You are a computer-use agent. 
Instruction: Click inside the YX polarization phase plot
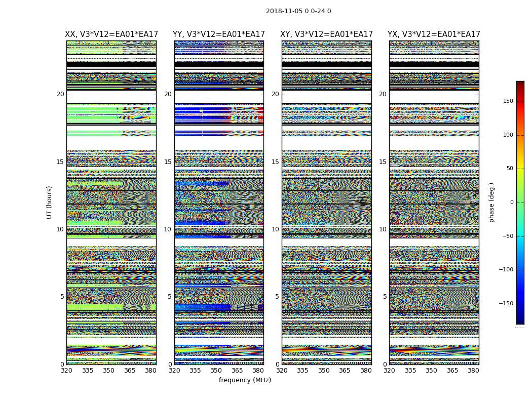pos(434,202)
